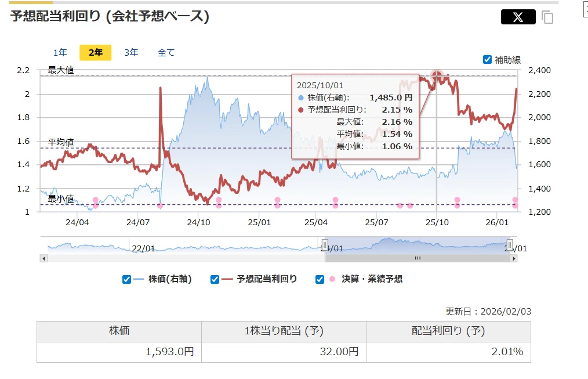This screenshot has width=588, height=379.
Task: Select the 1年 period tab
Action: click(60, 53)
